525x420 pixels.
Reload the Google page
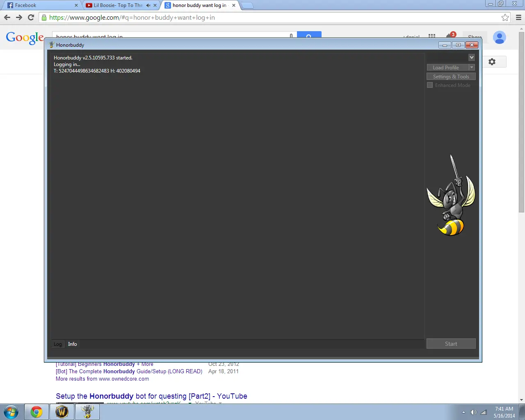point(31,17)
